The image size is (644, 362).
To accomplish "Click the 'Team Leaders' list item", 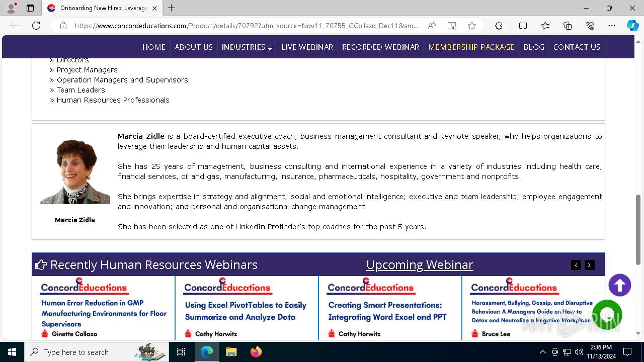I will pos(80,90).
